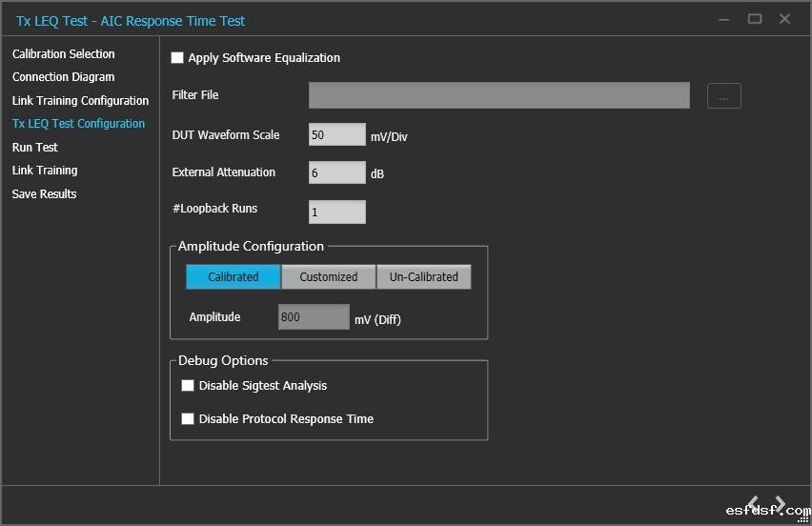The image size is (812, 526).
Task: Focus the External Attenuation dB field
Action: [x=336, y=172]
